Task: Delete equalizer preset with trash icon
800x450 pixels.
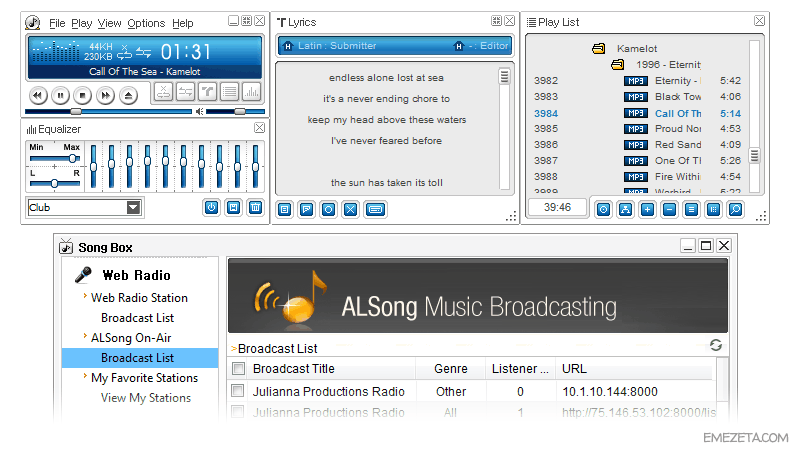Action: tap(255, 207)
